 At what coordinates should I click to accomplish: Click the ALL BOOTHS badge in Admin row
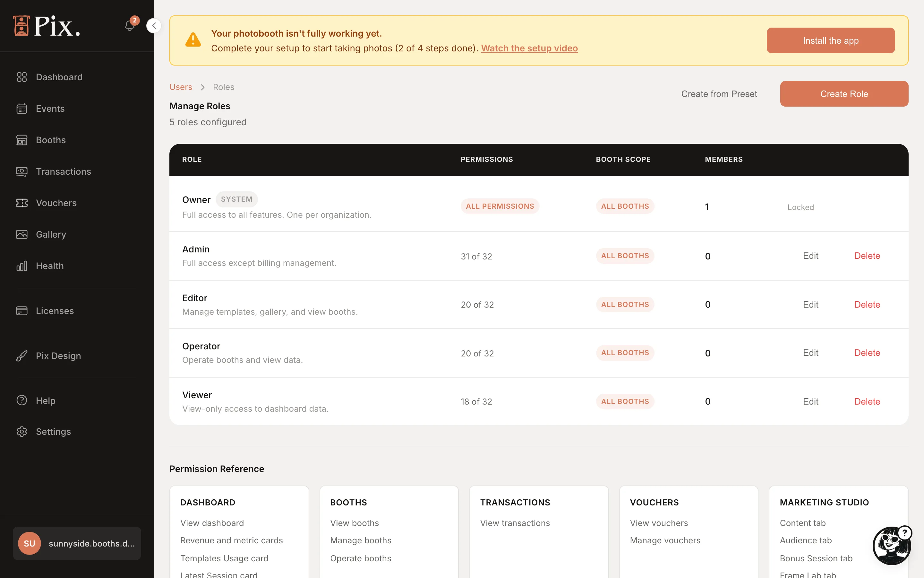(x=625, y=256)
